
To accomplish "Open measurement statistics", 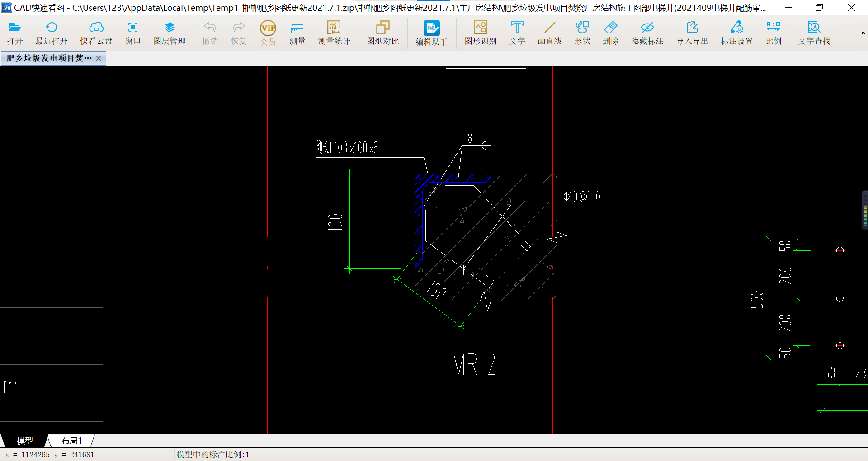I will pyautogui.click(x=334, y=28).
